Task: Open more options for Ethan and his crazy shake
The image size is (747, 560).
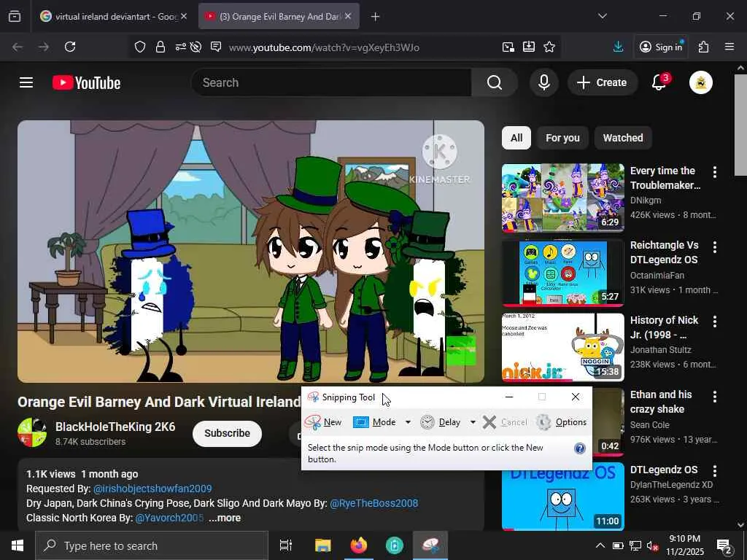Action: [x=715, y=396]
